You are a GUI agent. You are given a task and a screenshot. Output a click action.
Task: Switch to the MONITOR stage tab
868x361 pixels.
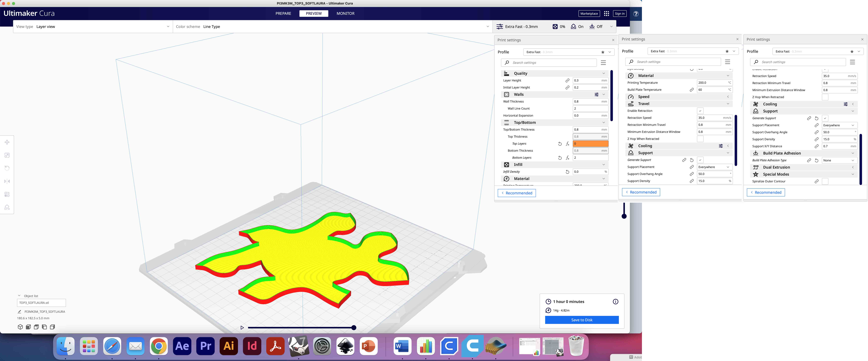point(345,13)
